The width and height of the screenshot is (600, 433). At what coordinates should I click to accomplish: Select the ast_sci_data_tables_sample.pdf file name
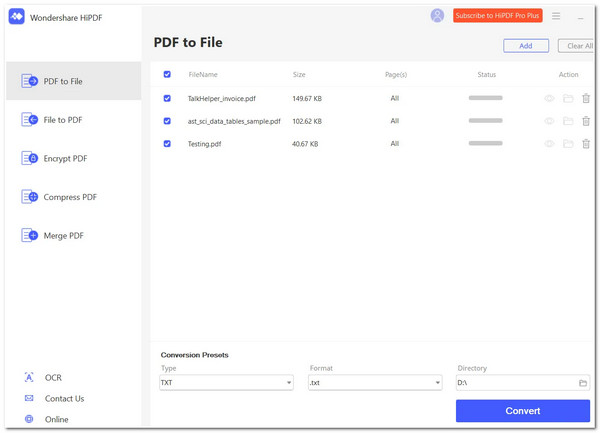click(x=234, y=121)
